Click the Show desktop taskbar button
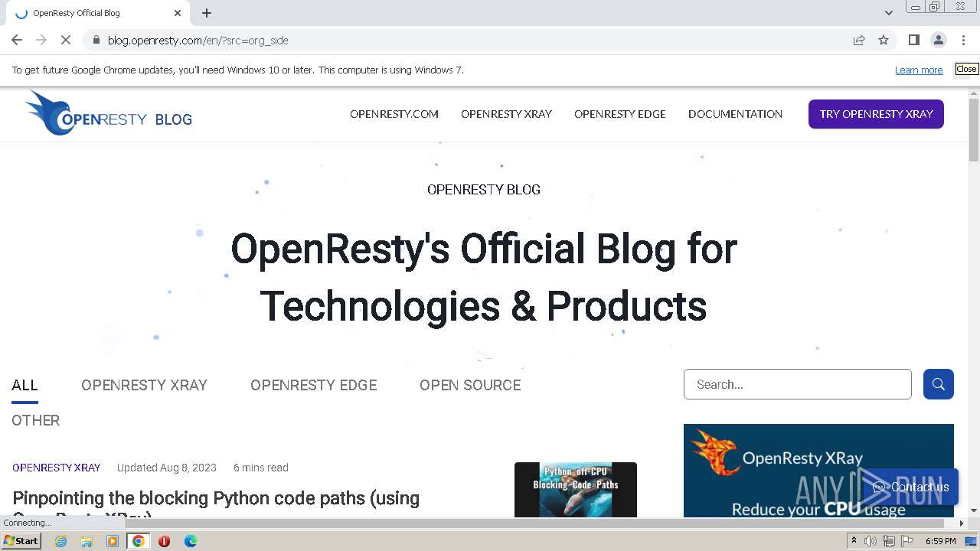Screen dimensions: 980x551 971,541
